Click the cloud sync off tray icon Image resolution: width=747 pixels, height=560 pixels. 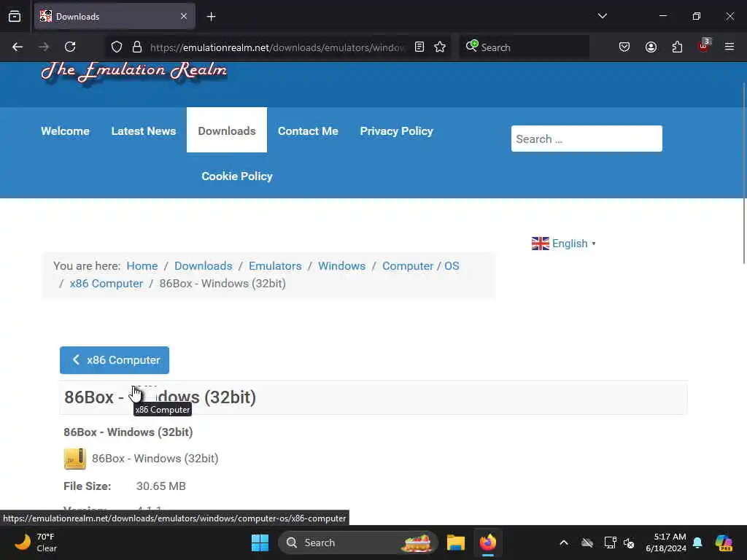[x=587, y=542]
